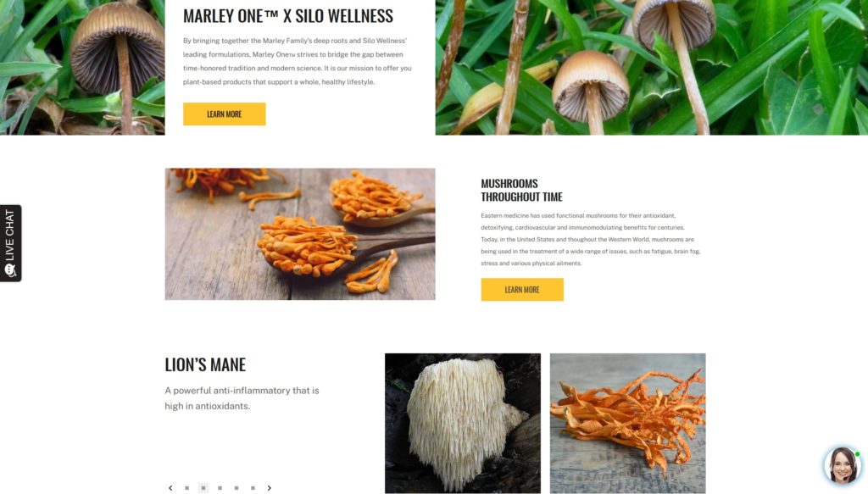
Task: Open the chat agent avatar bubble
Action: (842, 465)
